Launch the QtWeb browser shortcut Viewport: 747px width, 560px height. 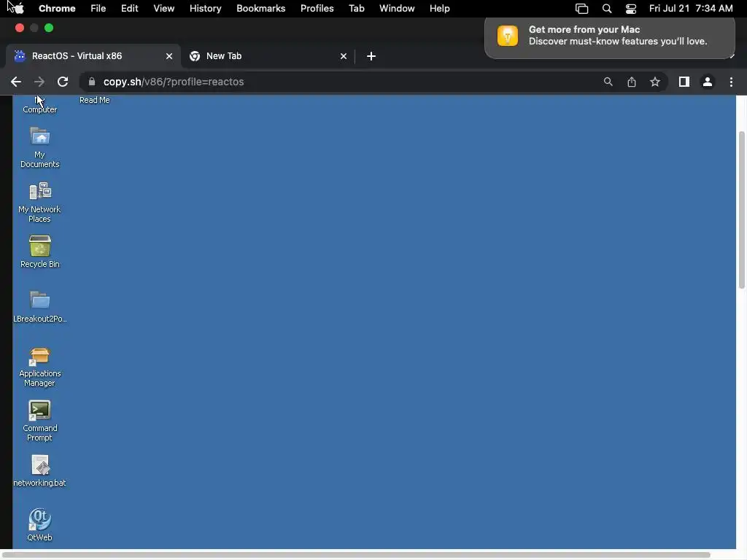[x=39, y=519]
